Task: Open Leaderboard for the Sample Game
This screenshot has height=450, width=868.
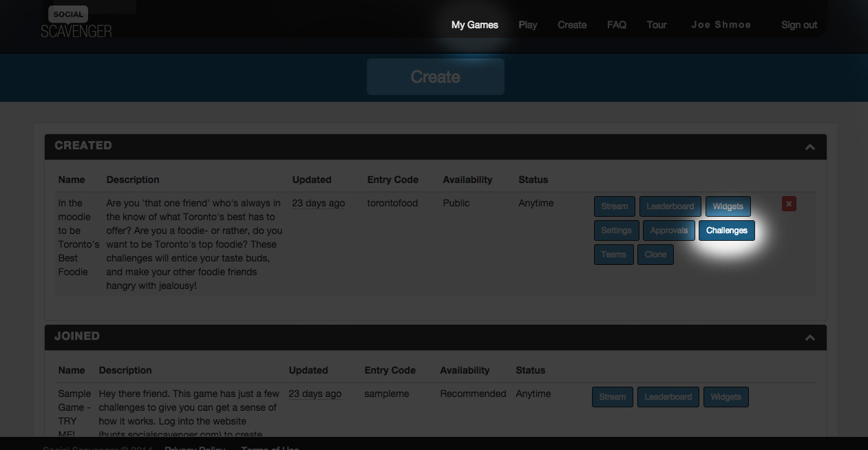Action: (x=668, y=397)
